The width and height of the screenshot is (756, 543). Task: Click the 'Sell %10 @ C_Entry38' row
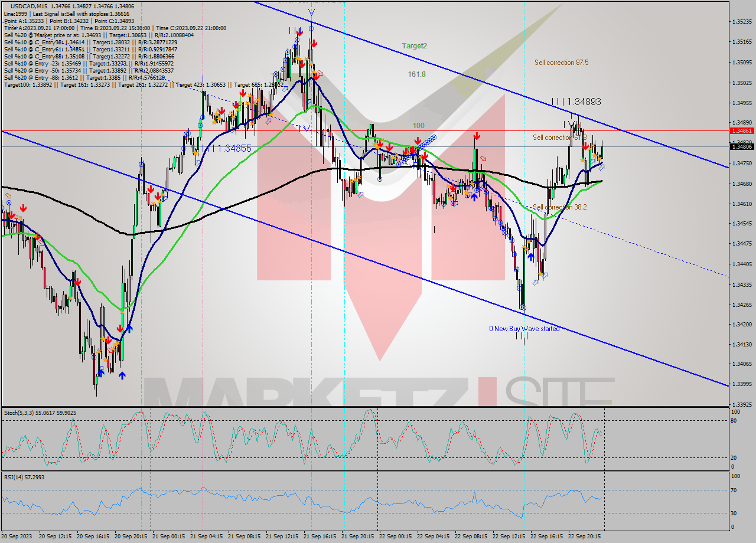pyautogui.click(x=90, y=42)
